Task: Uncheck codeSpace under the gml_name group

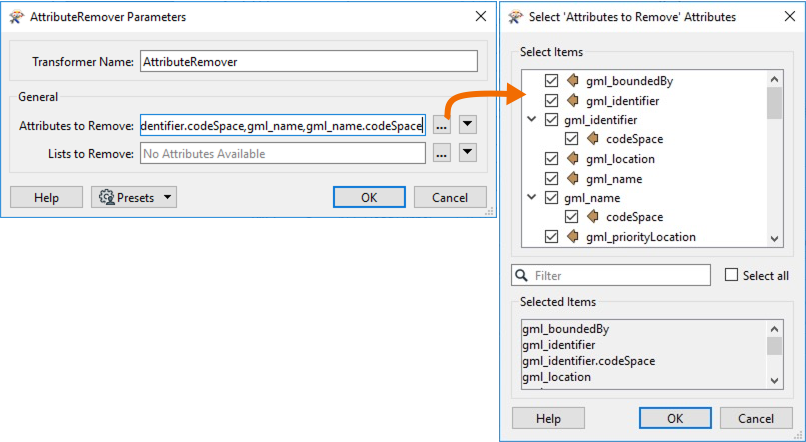Action: point(571,217)
